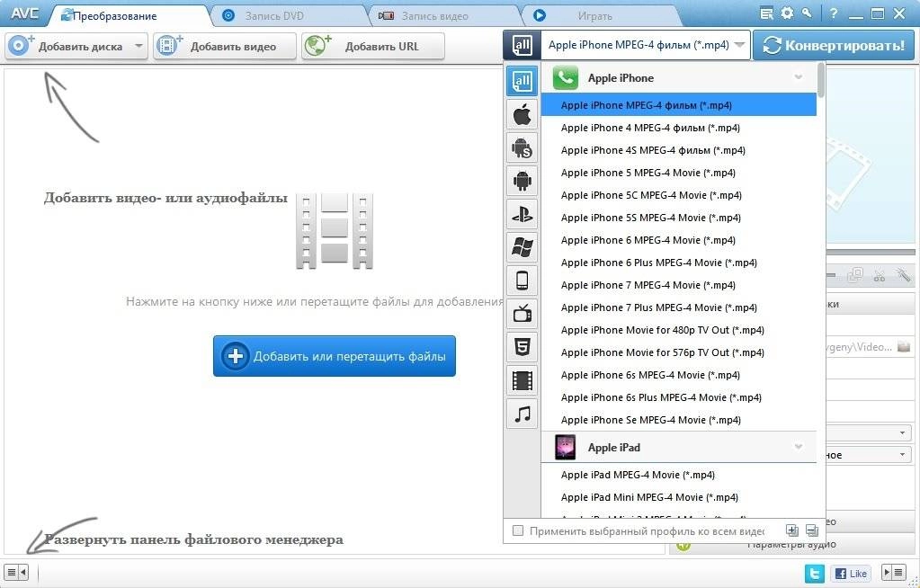The image size is (920, 588).
Task: Click the collapse-all groups minus icon
Action: click(x=811, y=531)
